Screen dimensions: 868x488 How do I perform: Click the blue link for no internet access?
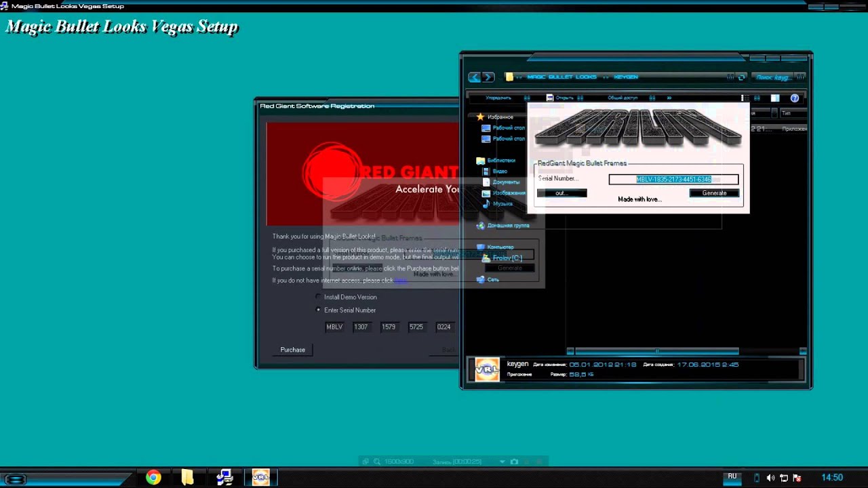pos(401,281)
